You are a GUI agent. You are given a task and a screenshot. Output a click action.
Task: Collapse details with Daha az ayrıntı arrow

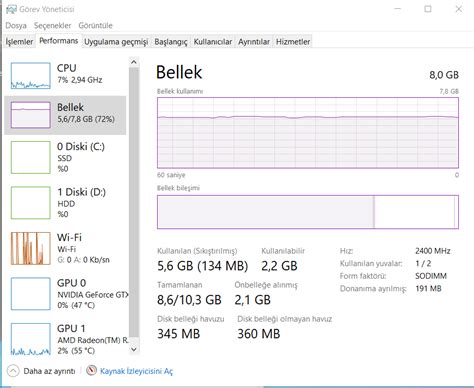coord(13,371)
